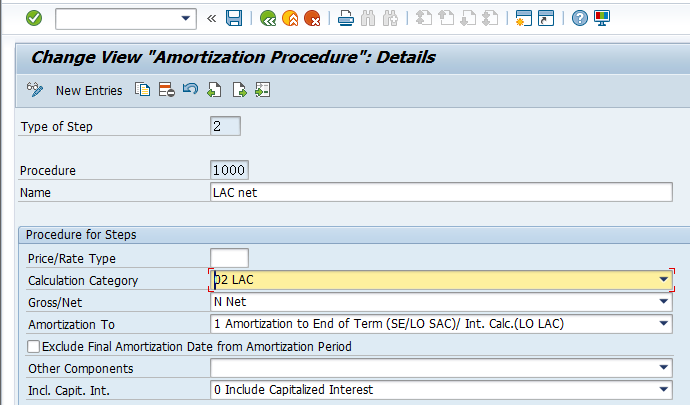This screenshot has width=690, height=405.
Task: Open the Amortization To dropdown
Action: (x=664, y=324)
